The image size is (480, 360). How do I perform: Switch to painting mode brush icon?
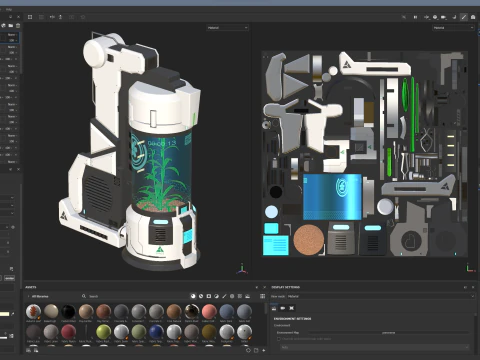pos(464,17)
